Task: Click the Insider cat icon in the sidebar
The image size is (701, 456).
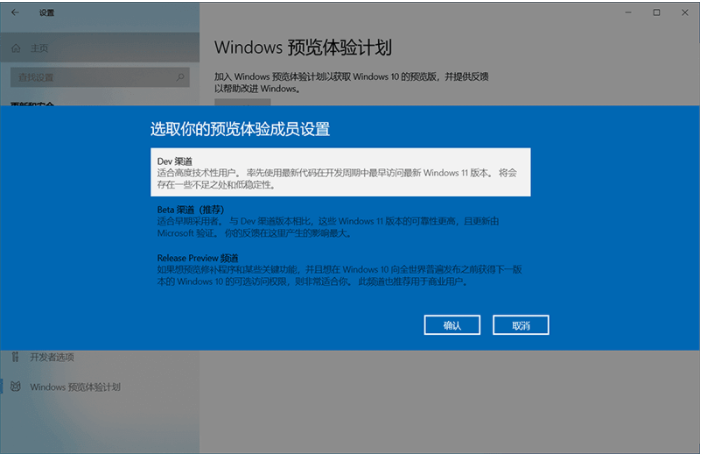Action: point(16,386)
